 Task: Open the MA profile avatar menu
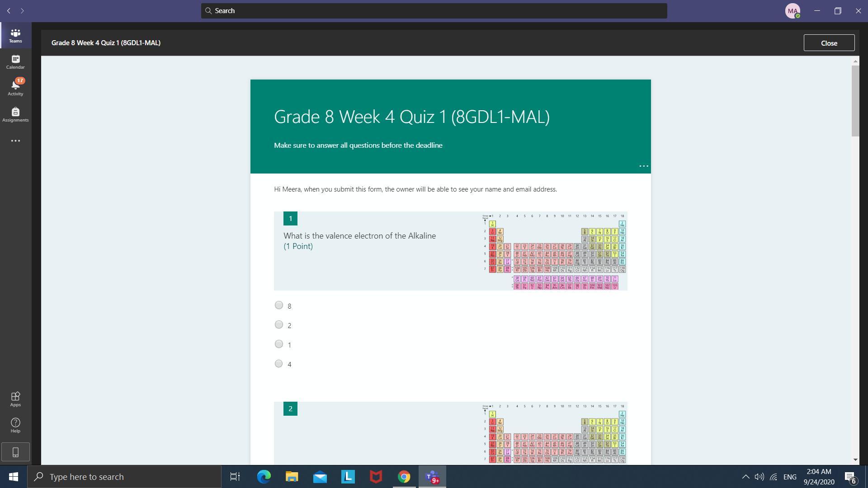coord(793,11)
